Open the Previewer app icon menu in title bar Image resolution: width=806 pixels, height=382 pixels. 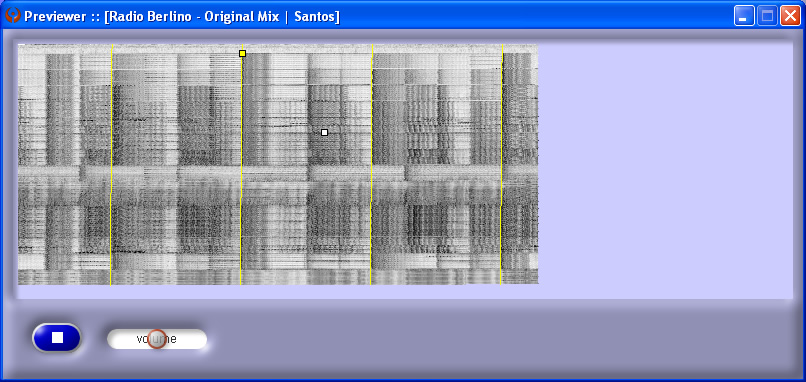tap(12, 15)
